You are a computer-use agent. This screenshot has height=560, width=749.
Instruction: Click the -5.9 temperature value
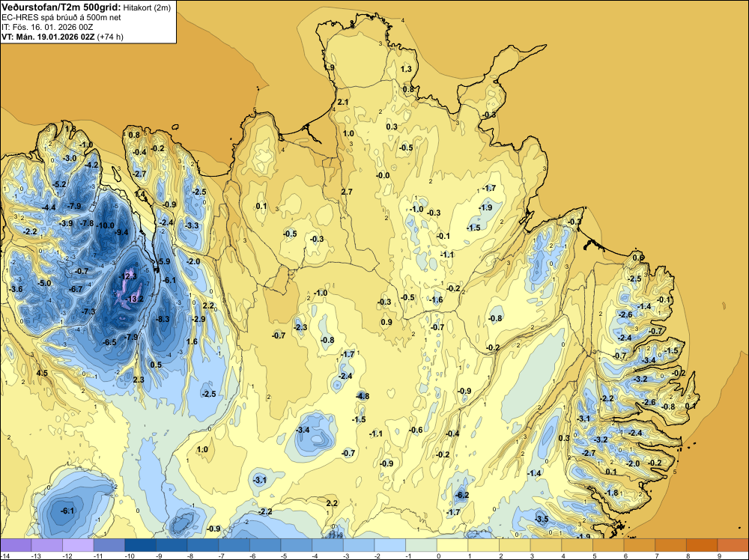click(164, 261)
